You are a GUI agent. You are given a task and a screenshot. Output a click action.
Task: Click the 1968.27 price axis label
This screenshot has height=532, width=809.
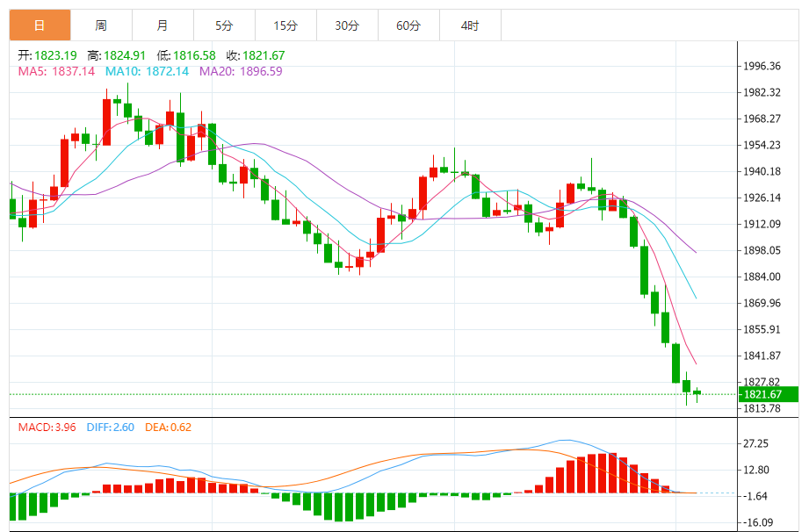[762, 119]
